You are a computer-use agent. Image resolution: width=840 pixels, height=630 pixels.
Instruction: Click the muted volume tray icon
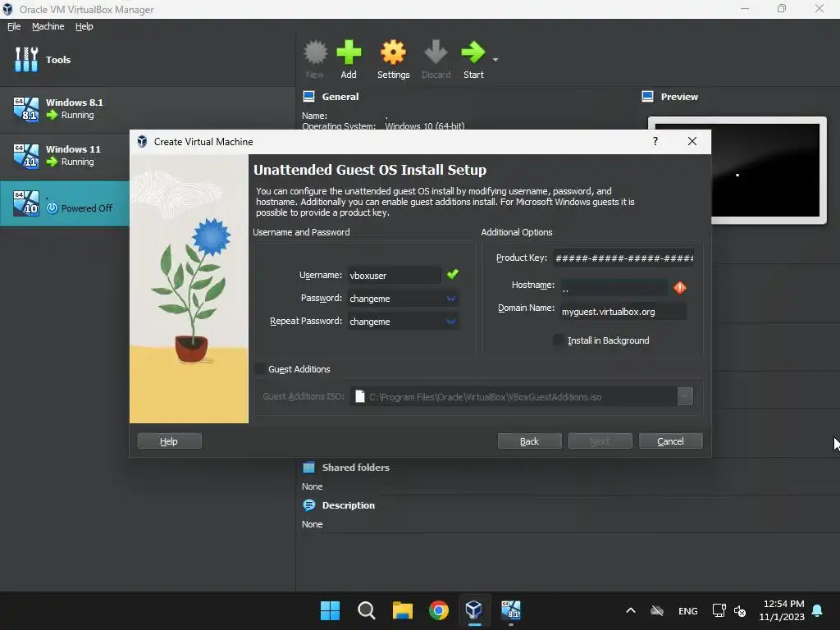pyautogui.click(x=740, y=610)
